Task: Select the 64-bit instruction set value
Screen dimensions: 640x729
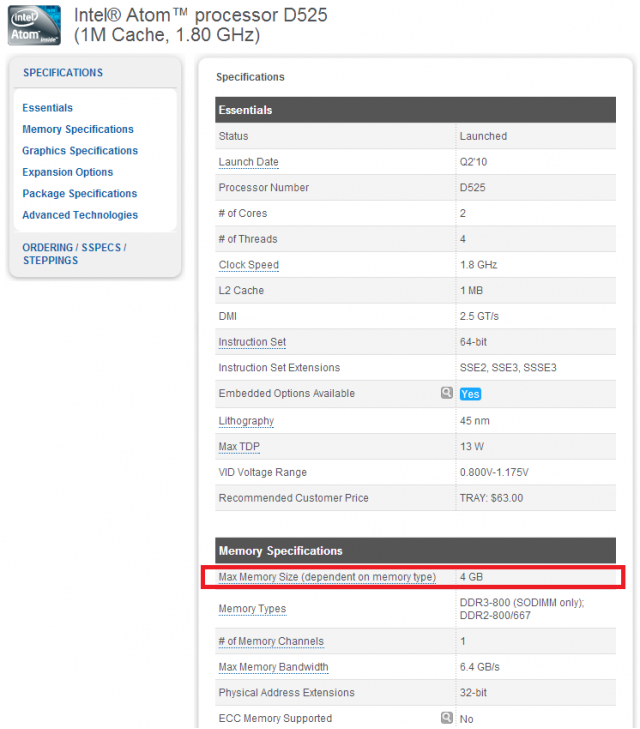Action: tap(473, 342)
